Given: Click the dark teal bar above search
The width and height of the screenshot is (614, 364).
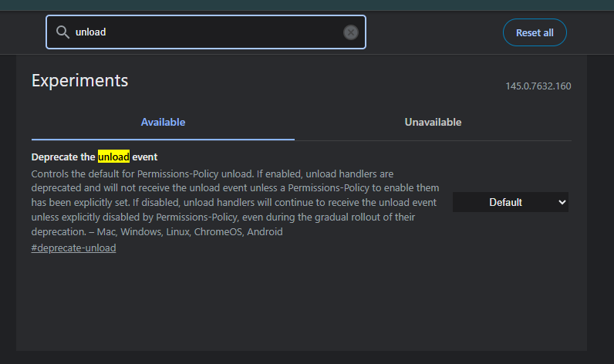Looking at the screenshot, I should [x=309, y=5].
